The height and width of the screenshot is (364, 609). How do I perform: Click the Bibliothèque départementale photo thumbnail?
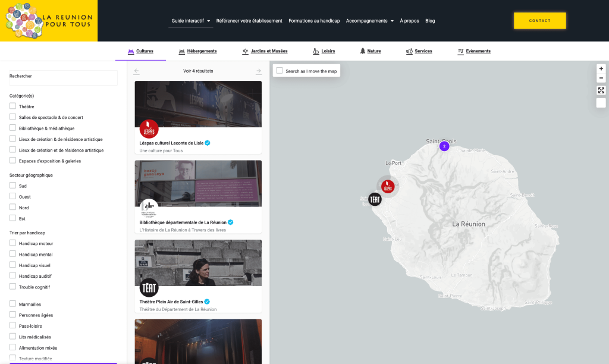(x=198, y=183)
